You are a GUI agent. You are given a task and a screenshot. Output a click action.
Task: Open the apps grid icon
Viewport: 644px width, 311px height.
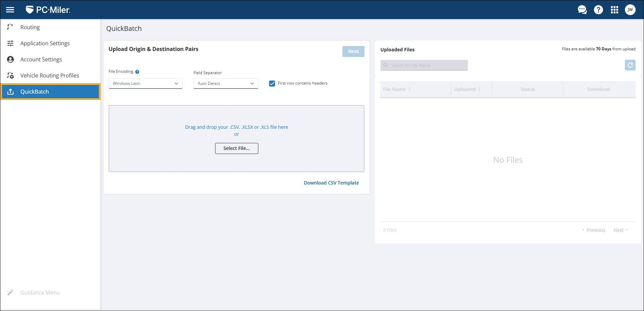point(614,10)
